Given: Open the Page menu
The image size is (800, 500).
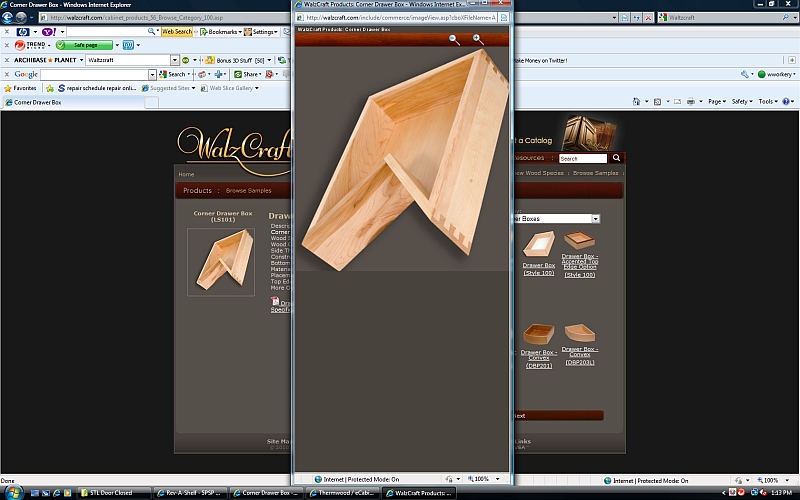Looking at the screenshot, I should 717,102.
